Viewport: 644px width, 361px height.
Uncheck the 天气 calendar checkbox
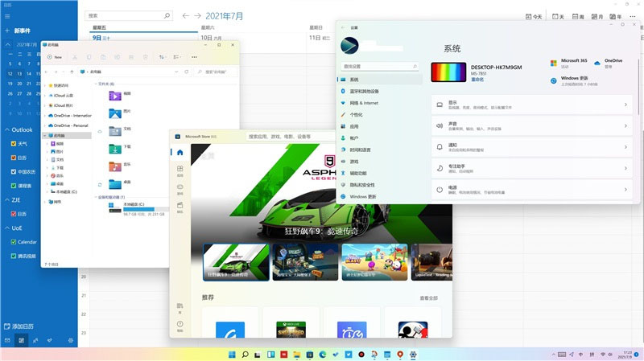pos(12,144)
